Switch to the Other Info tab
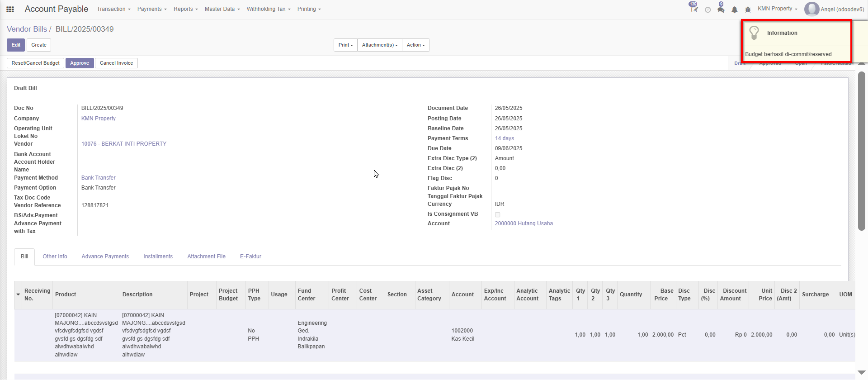The image size is (868, 380). 55,256
